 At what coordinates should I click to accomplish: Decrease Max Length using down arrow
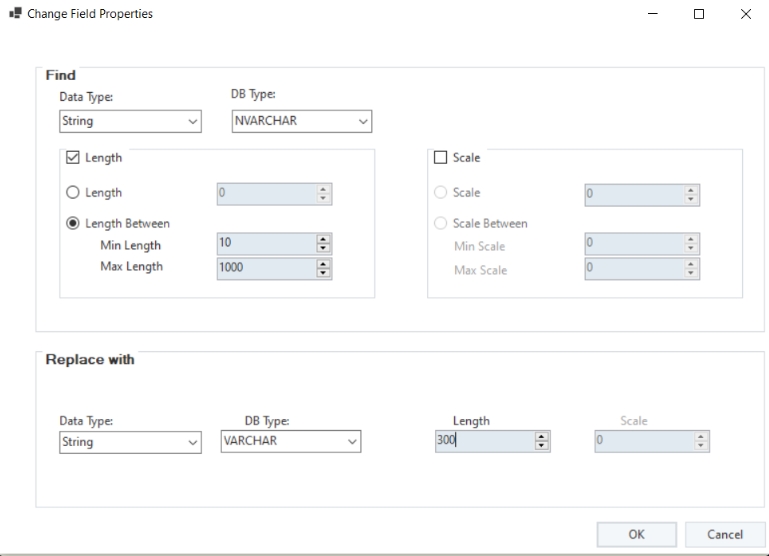pyautogui.click(x=323, y=273)
